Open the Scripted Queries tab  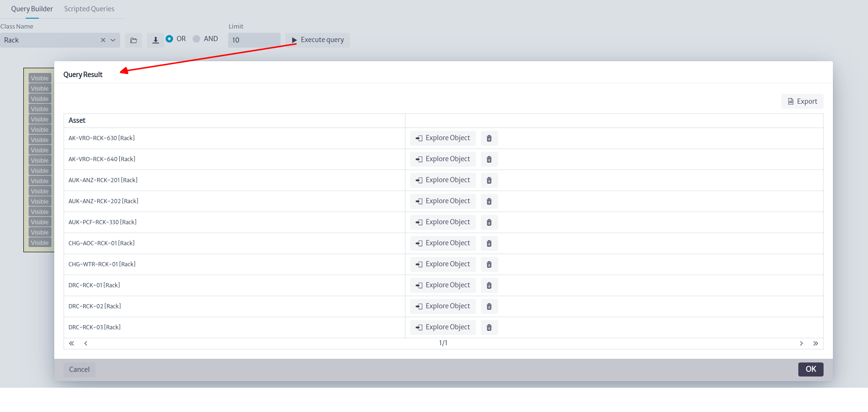tap(89, 9)
